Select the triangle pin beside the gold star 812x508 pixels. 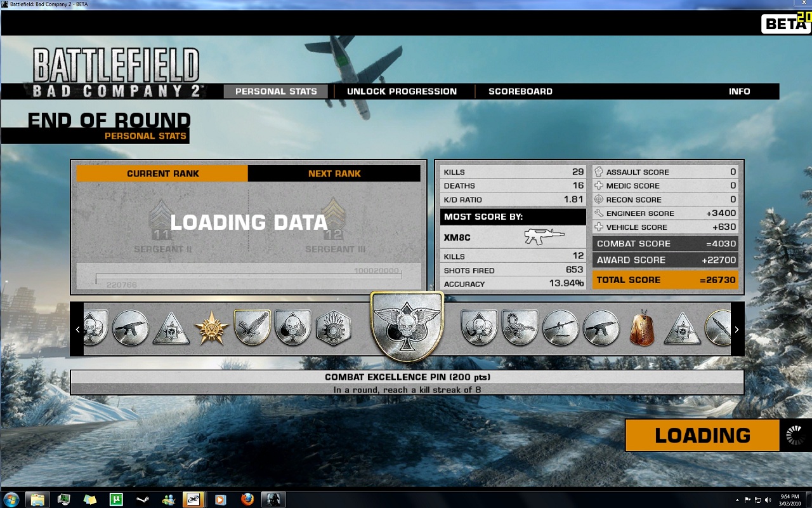171,329
